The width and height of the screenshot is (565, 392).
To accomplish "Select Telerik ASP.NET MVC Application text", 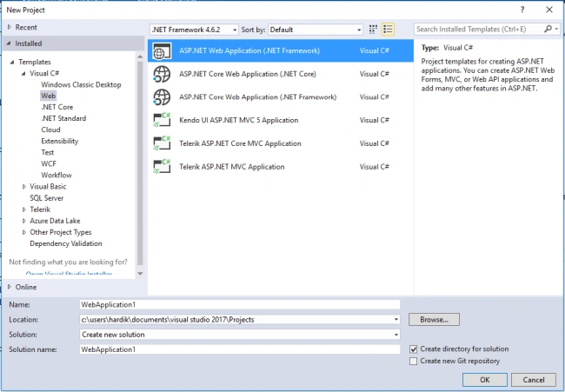I will [x=232, y=167].
